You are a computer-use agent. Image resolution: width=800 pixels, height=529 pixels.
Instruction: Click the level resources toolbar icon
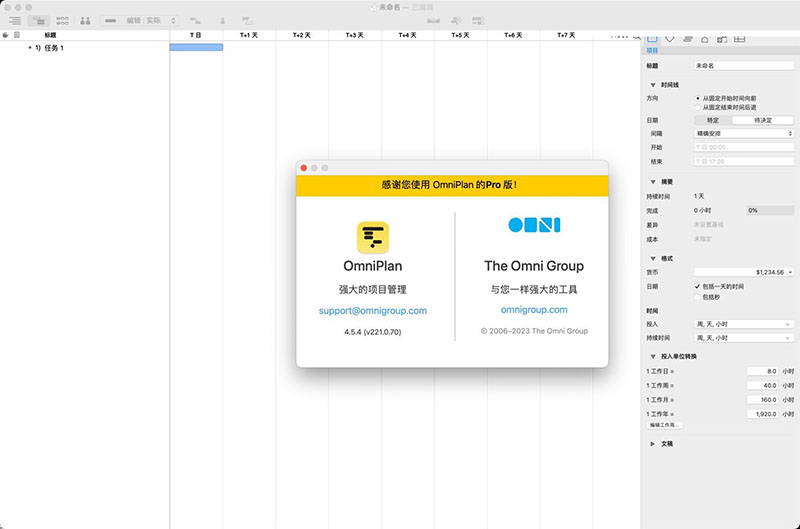click(x=433, y=21)
